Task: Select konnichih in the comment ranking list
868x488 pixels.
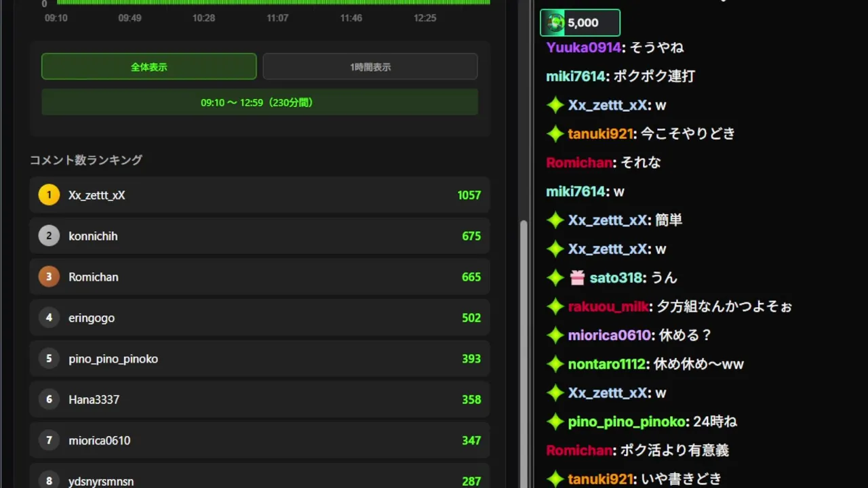Action: click(x=260, y=236)
